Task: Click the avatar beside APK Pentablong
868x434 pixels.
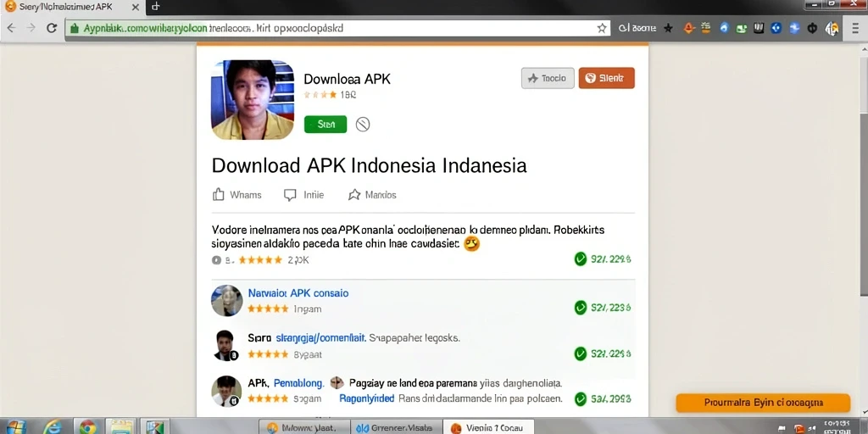Action: coord(226,391)
